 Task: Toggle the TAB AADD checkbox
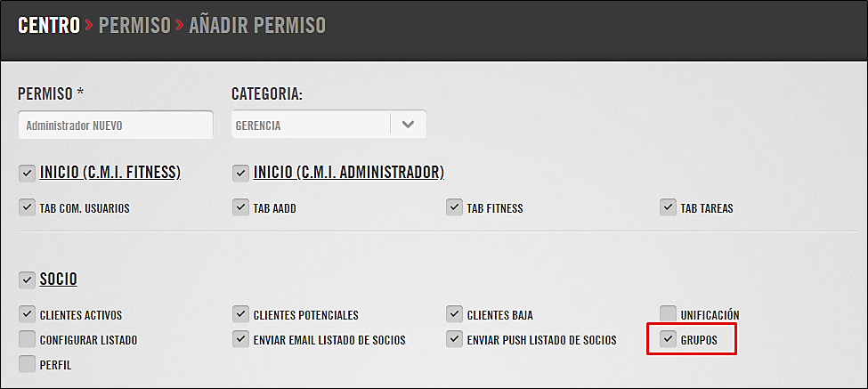(240, 207)
